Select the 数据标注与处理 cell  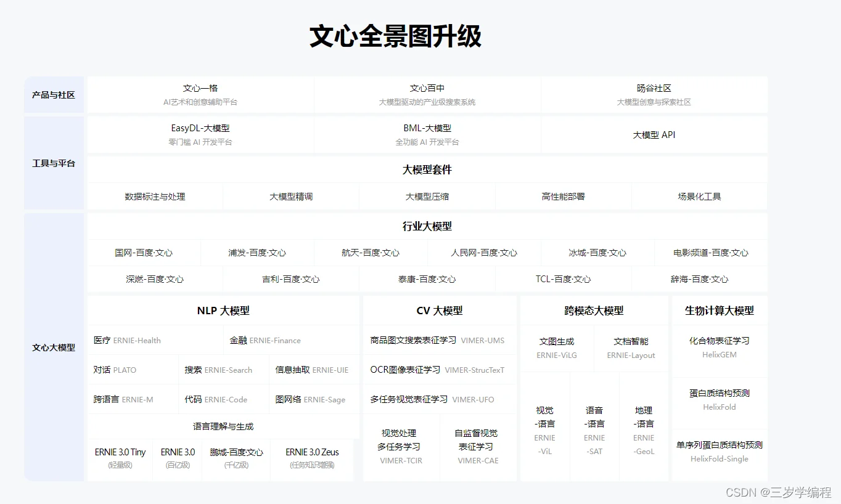[155, 197]
